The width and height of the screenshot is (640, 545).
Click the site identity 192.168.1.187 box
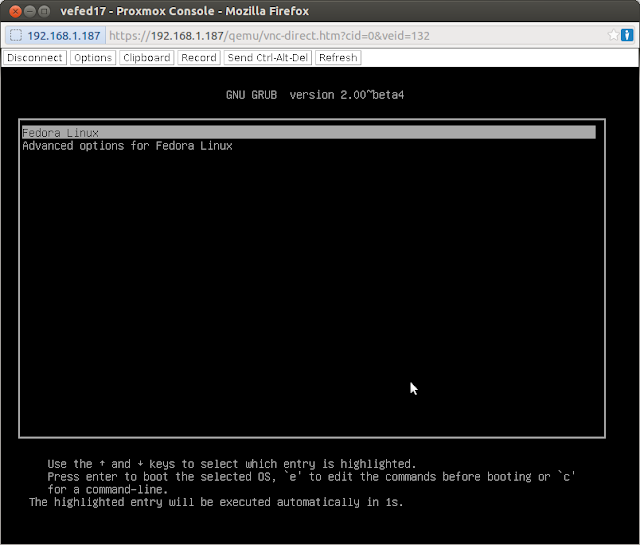click(56, 36)
